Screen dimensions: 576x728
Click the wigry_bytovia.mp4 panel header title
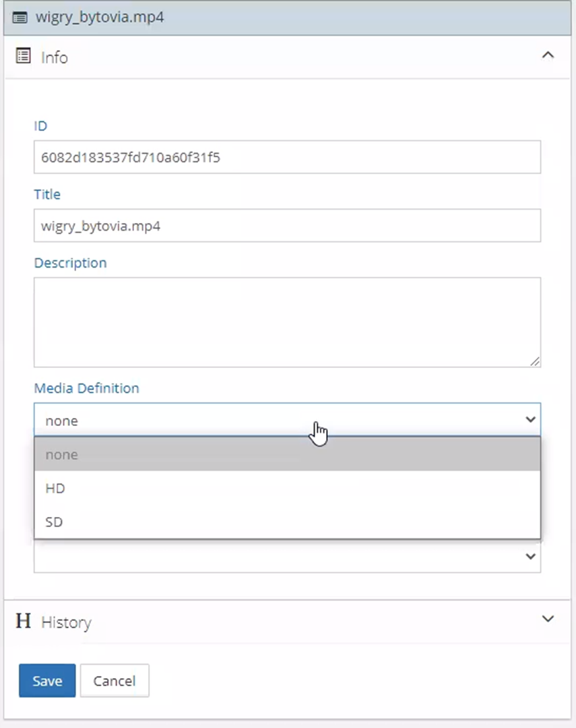tap(100, 18)
